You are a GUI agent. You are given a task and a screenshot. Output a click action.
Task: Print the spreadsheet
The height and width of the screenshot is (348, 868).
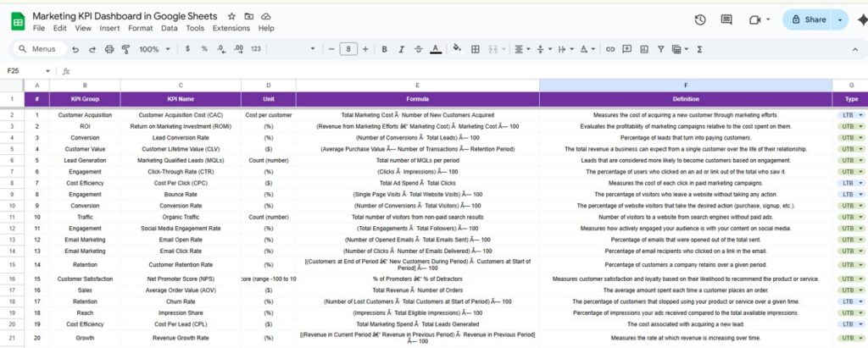pyautogui.click(x=109, y=49)
